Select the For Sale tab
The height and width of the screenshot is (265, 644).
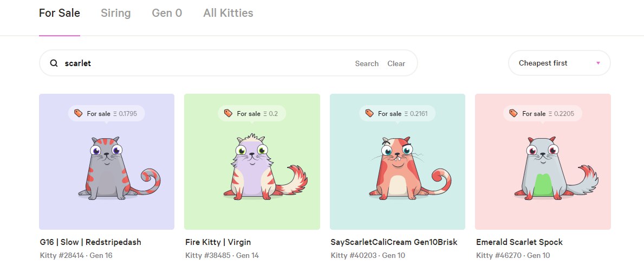click(x=60, y=13)
